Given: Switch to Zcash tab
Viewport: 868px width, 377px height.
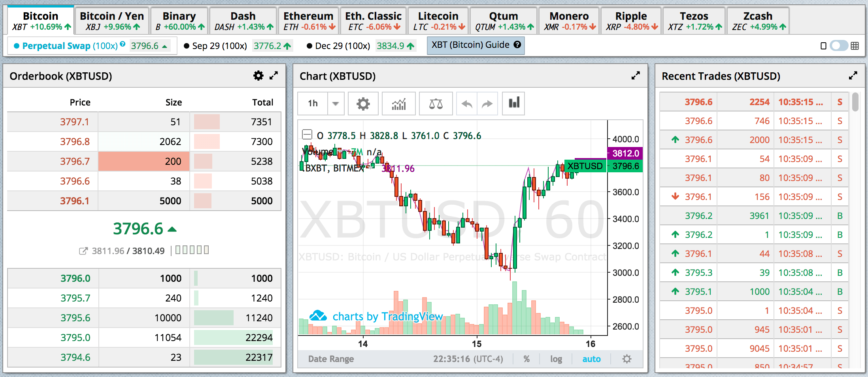Looking at the screenshot, I should 758,20.
